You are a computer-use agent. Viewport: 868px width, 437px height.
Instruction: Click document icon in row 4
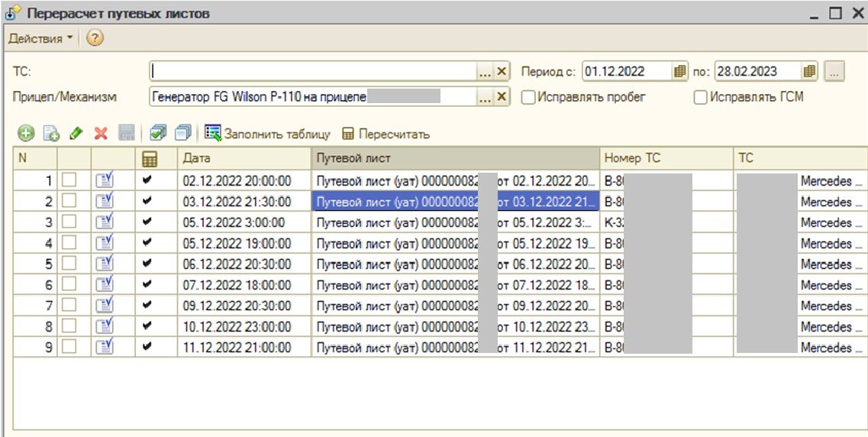click(105, 243)
